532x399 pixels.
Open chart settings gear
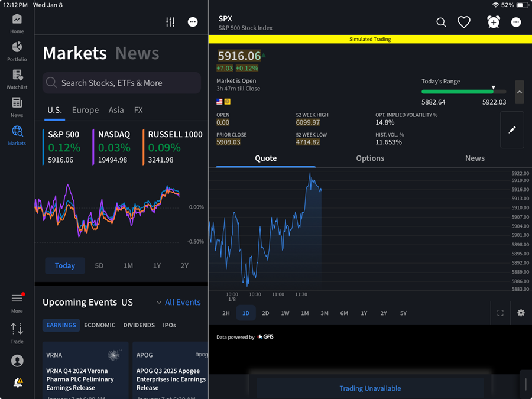pos(521,313)
